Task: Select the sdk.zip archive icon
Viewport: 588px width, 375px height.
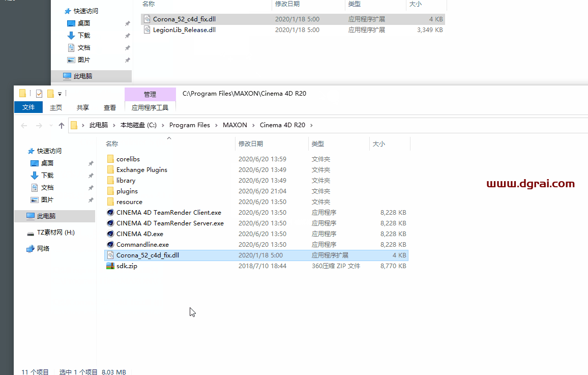Action: (x=110, y=266)
